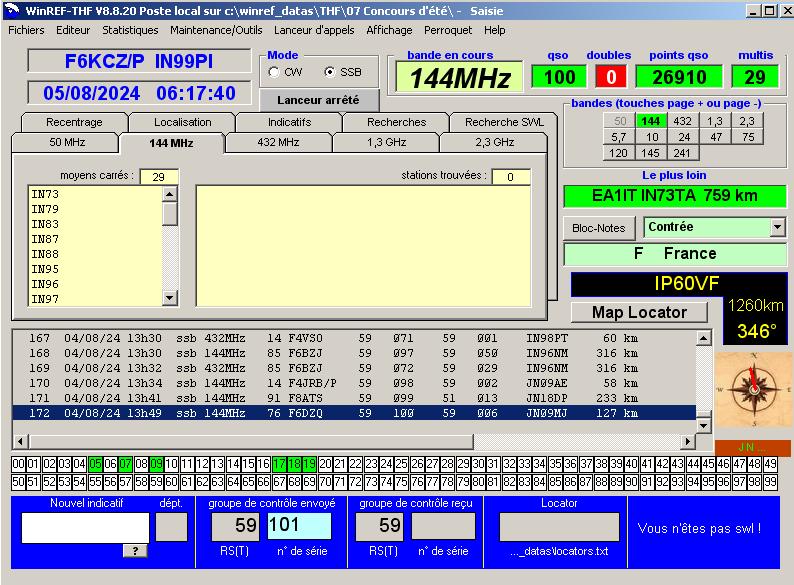
Task: Click the Lanceur arrêté button
Action: coord(319,100)
